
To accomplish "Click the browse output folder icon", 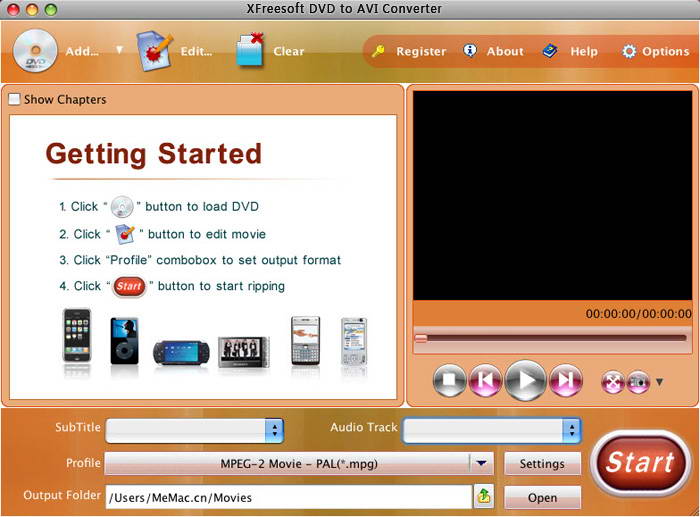I will pos(484,496).
